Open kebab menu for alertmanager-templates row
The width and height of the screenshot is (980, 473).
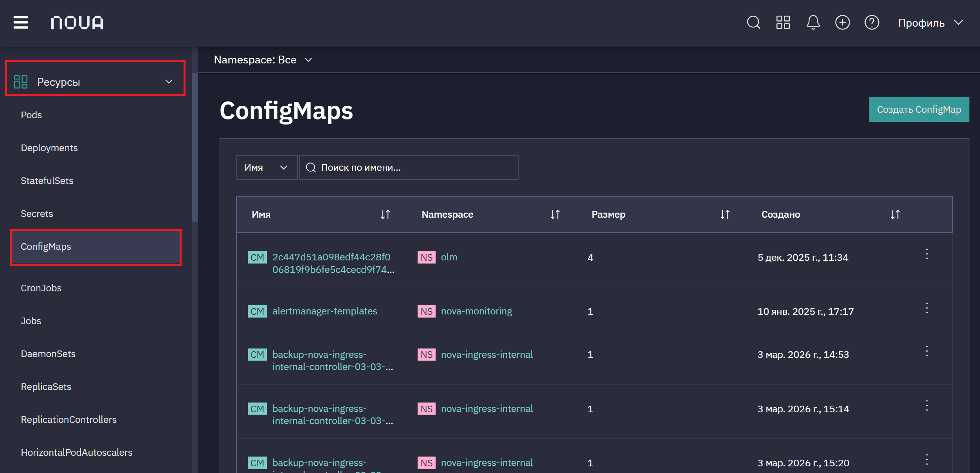(x=927, y=308)
